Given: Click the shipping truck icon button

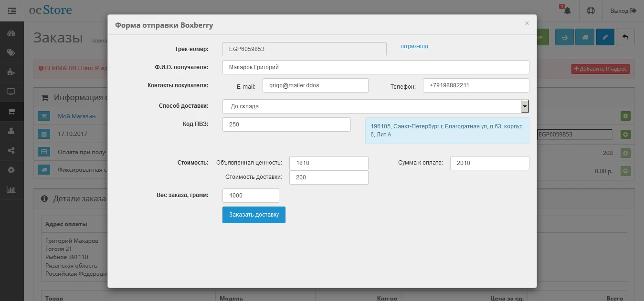Looking at the screenshot, I should click(585, 37).
